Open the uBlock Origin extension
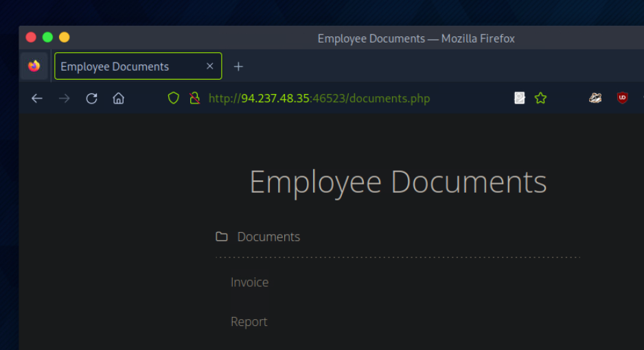The width and height of the screenshot is (644, 350). [x=622, y=98]
